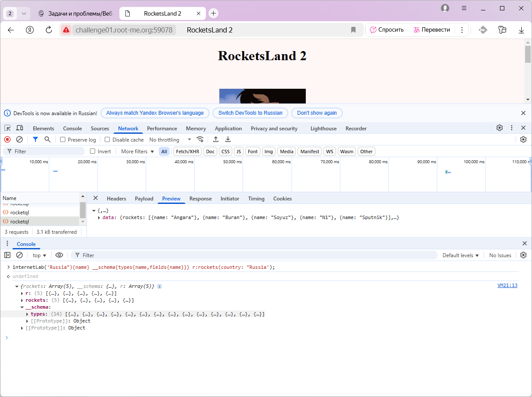Open a new browser tab with plus

point(214,13)
